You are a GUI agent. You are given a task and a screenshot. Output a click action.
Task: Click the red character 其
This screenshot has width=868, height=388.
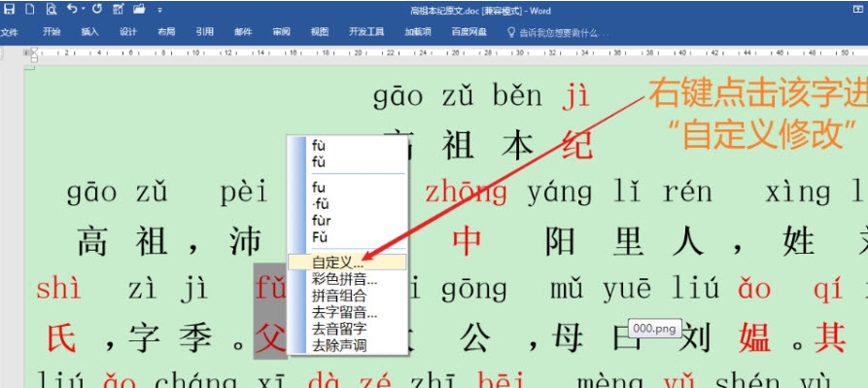pyautogui.click(x=830, y=337)
